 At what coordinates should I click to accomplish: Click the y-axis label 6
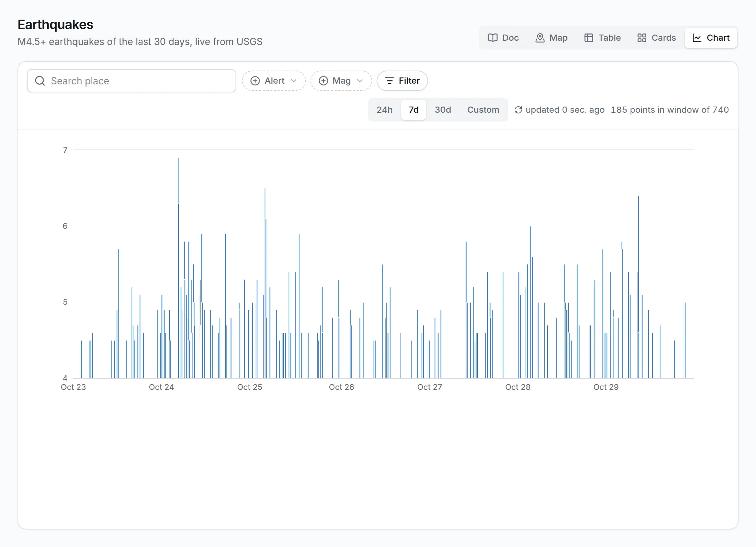click(x=65, y=226)
